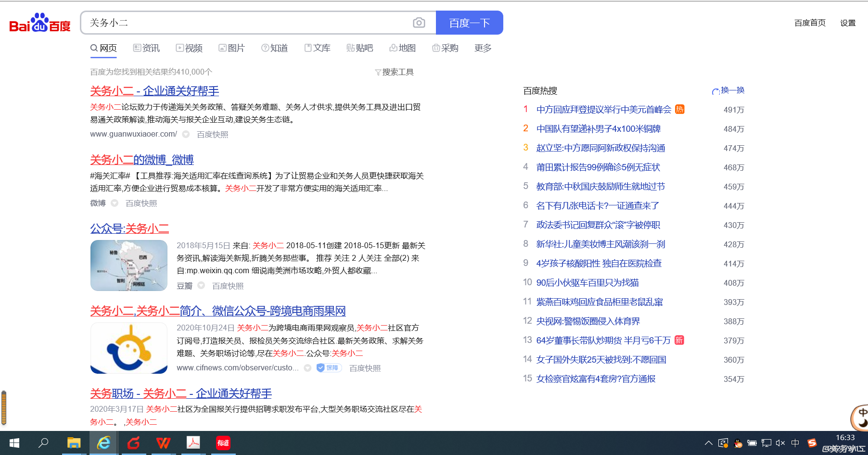The height and width of the screenshot is (455, 868).
Task: Open 关务小二 - 企业通关好帮手 result
Action: pyautogui.click(x=154, y=91)
